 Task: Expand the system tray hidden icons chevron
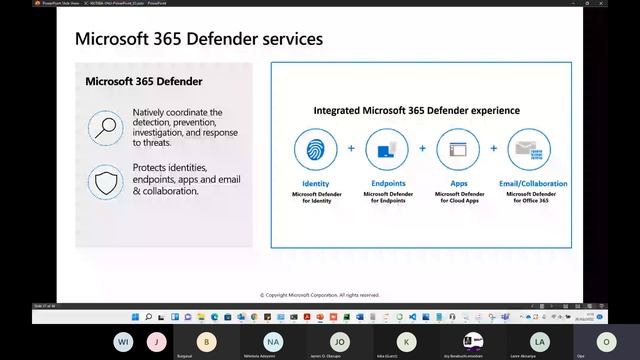[x=521, y=317]
